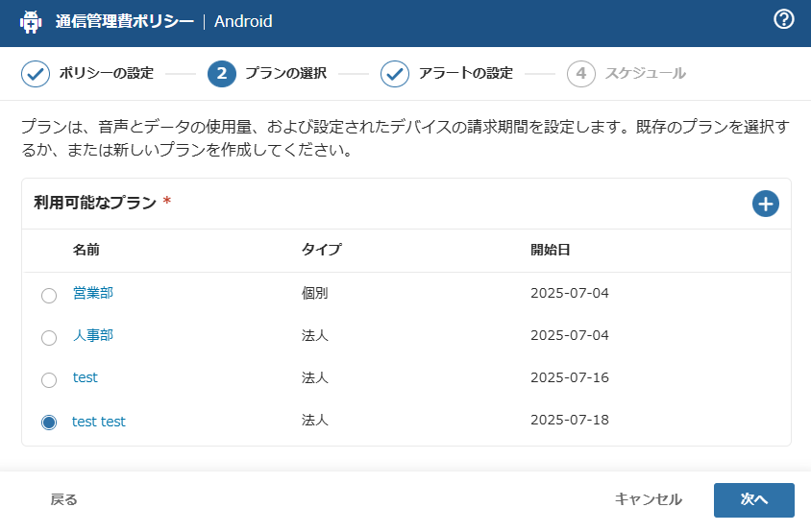Sort by the タイプ column header
The width and height of the screenshot is (811, 532).
click(x=321, y=250)
